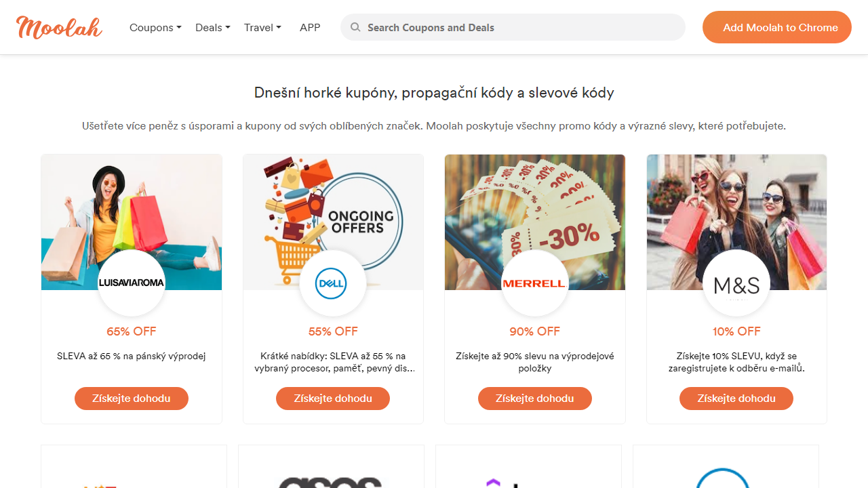
Task: Click the Ongoing Offers banner image
Action: pos(333,203)
